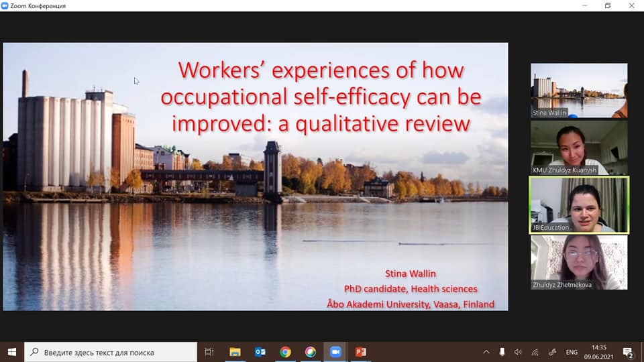Open File Explorer from the taskbar
This screenshot has width=644, height=362.
coord(235,352)
